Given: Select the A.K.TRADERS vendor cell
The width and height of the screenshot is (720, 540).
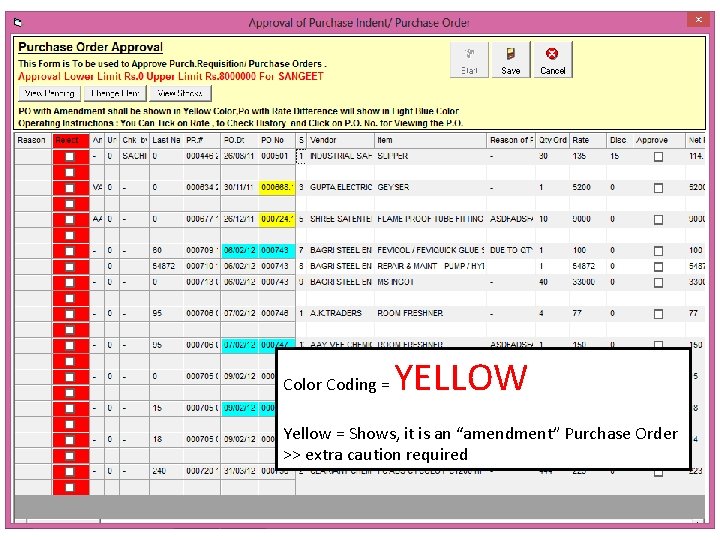Looking at the screenshot, I should tap(340, 313).
